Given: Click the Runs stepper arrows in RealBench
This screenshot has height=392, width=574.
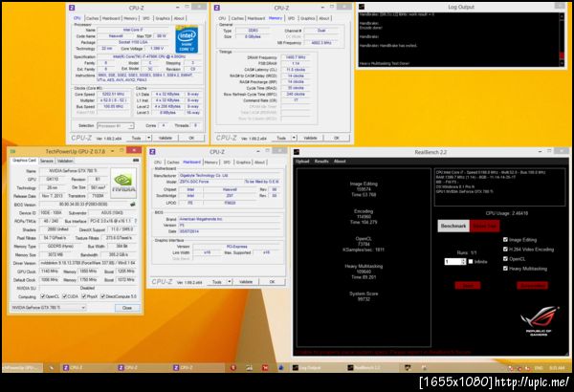Looking at the screenshot, I should 464,261.
